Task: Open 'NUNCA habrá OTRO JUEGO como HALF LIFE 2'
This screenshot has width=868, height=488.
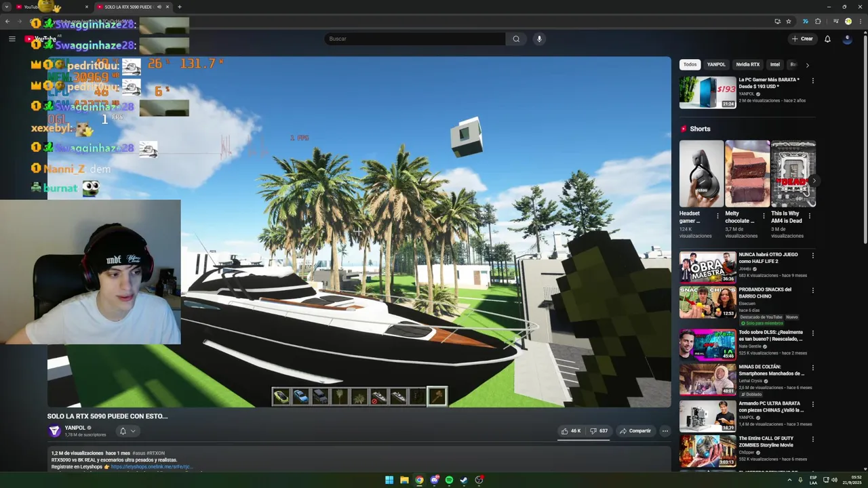Action: coord(768,258)
